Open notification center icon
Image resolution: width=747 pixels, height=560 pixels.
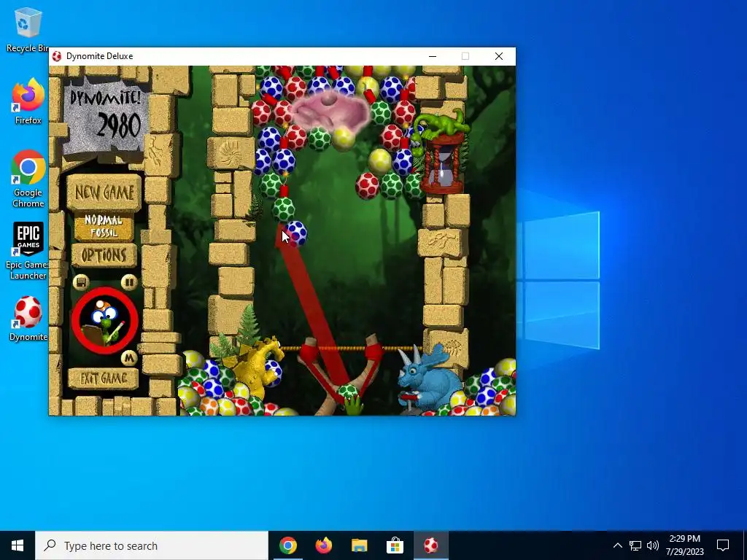tap(723, 545)
